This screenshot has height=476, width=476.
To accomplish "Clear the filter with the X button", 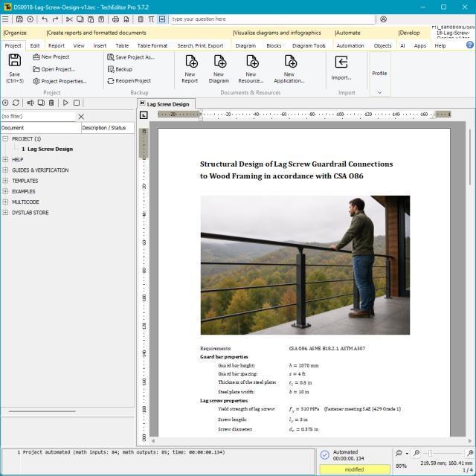I will (x=81, y=117).
